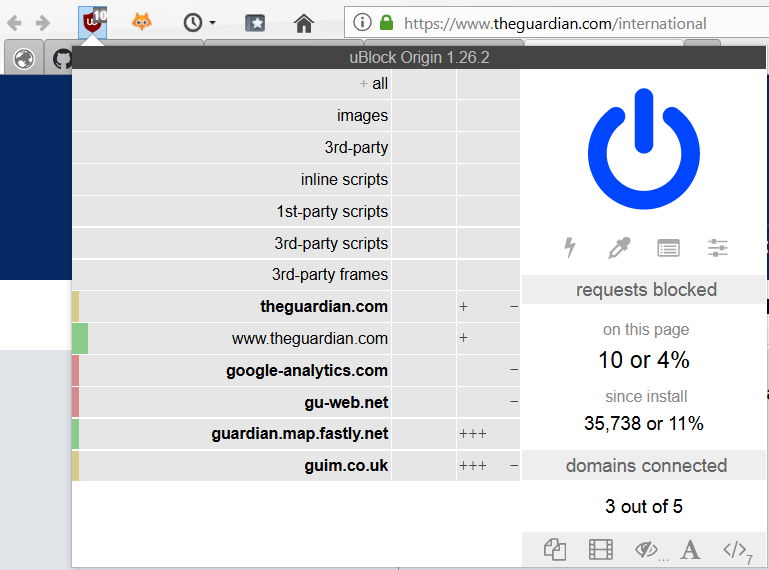Click the "www.theguardian.com" hostname label

(309, 338)
